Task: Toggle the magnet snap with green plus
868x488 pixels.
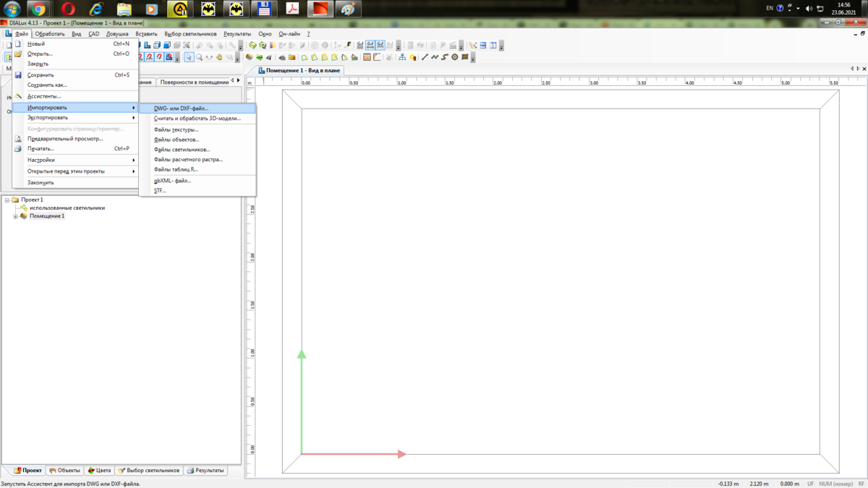Action: (x=159, y=57)
